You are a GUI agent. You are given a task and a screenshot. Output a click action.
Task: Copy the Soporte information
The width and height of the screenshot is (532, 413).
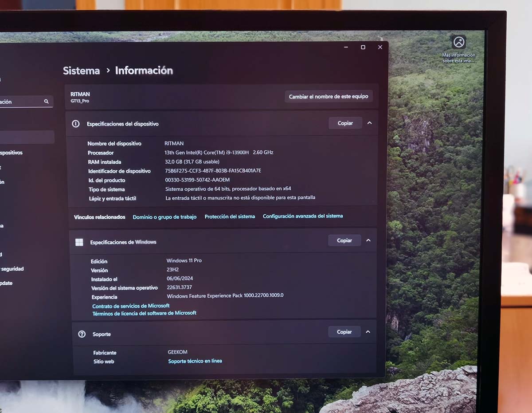[x=344, y=332]
